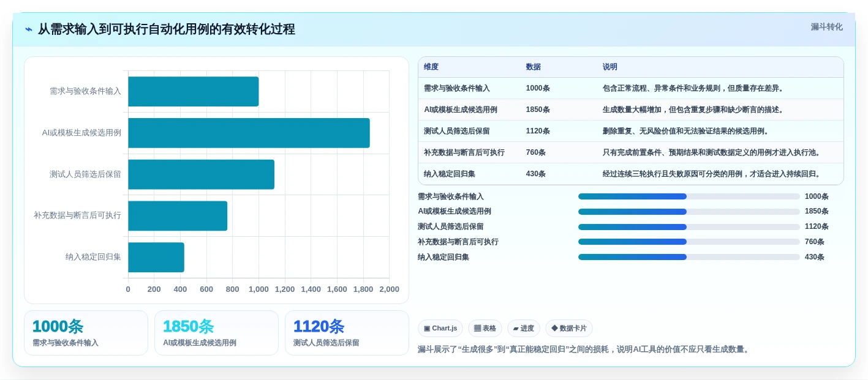Select the 进度 tag chip
The height and width of the screenshot is (380, 868).
click(x=524, y=329)
